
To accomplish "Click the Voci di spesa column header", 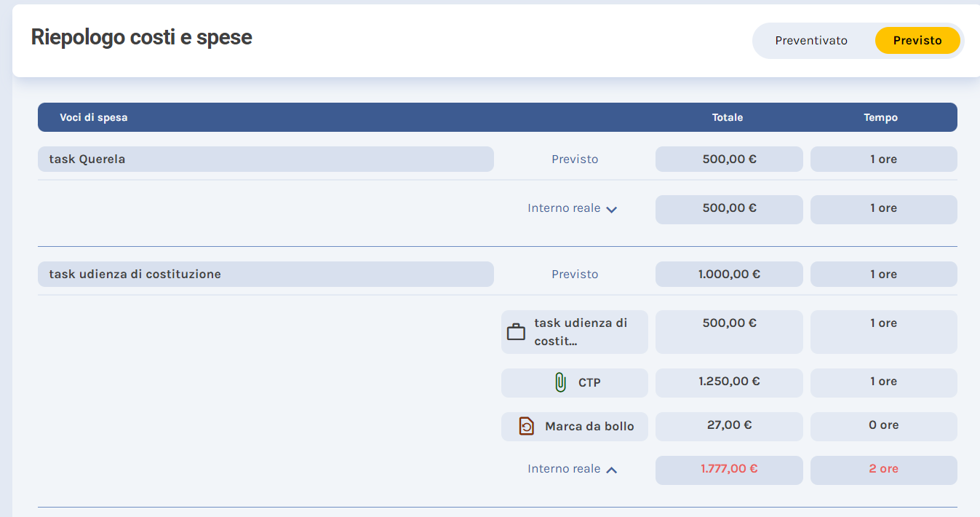I will 94,117.
